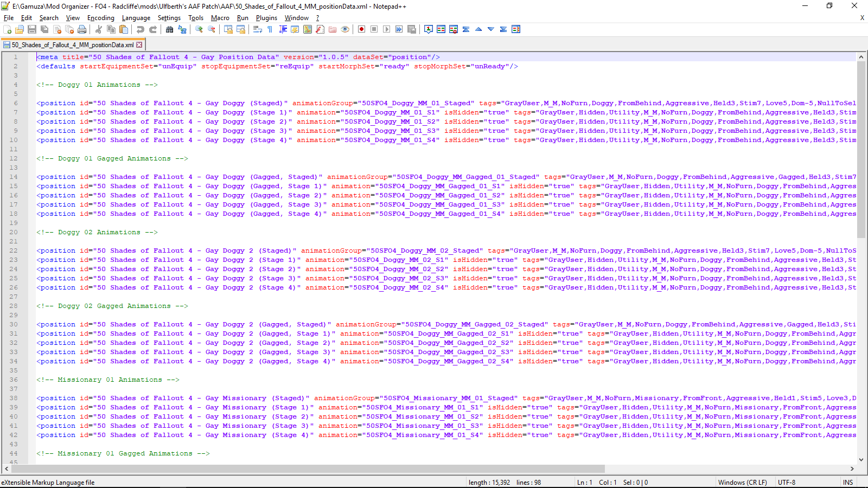Run the macro multiple times icon
868x488 pixels.
click(x=399, y=29)
